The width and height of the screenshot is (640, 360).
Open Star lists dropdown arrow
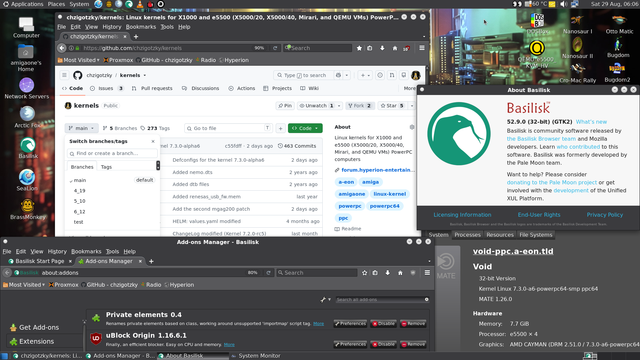coord(411,106)
